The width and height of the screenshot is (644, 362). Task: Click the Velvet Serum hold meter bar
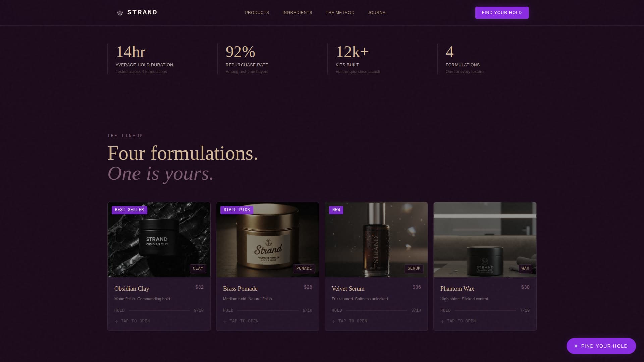coord(377,311)
